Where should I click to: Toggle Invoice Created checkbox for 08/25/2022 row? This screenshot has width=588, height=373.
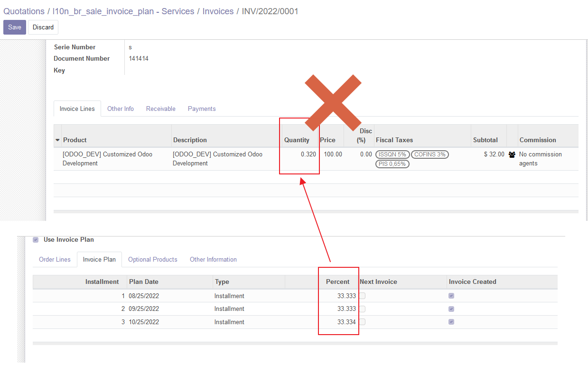click(x=451, y=296)
